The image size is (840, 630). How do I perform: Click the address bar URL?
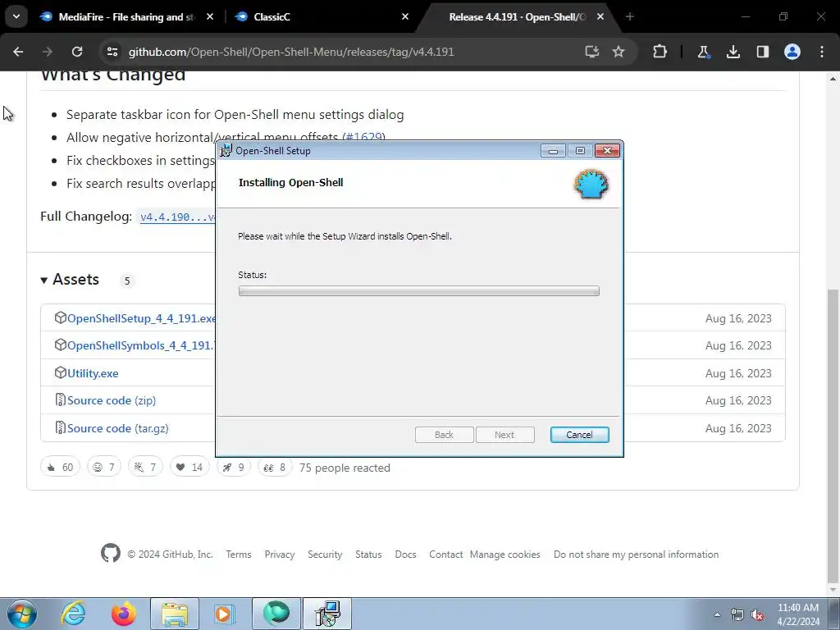291,52
